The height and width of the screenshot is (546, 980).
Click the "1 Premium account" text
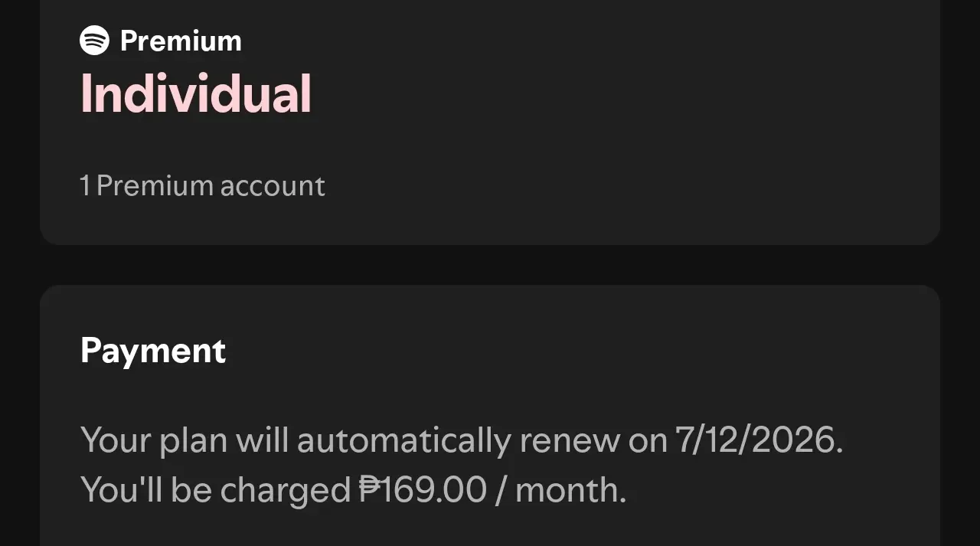tap(202, 186)
